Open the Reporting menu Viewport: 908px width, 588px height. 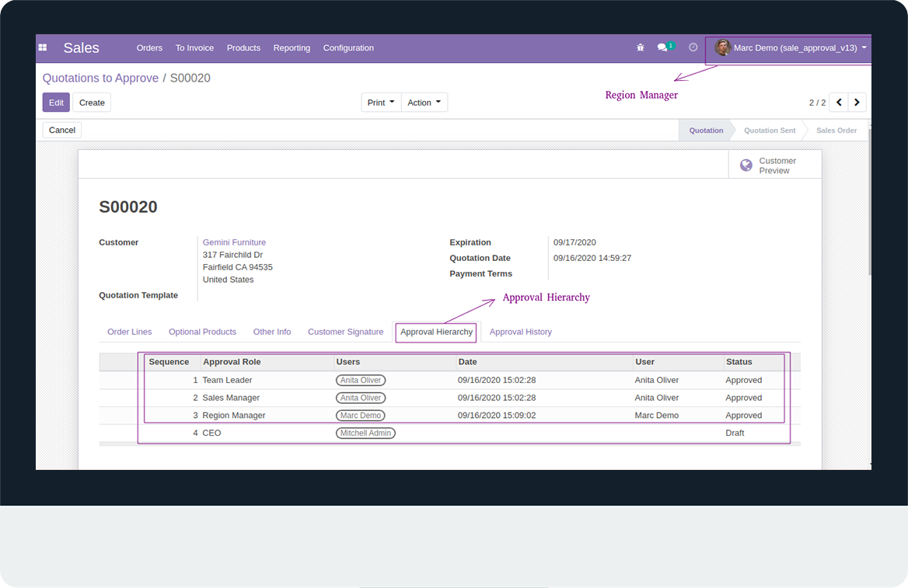click(x=292, y=48)
